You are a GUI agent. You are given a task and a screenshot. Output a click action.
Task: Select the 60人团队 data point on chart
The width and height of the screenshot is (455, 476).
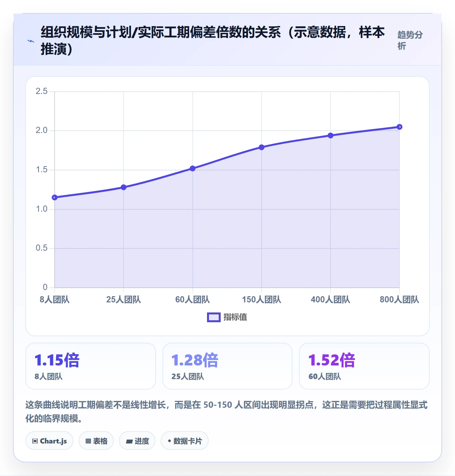(192, 168)
